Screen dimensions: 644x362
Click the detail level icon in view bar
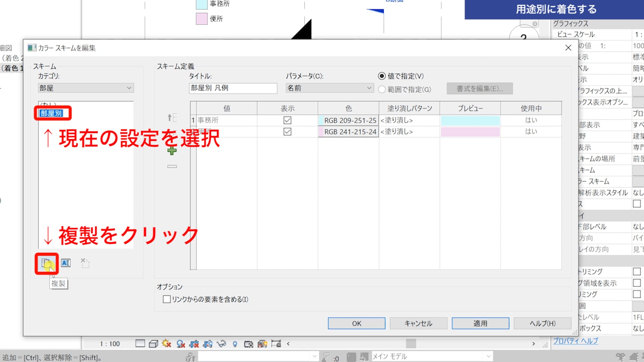(x=140, y=344)
